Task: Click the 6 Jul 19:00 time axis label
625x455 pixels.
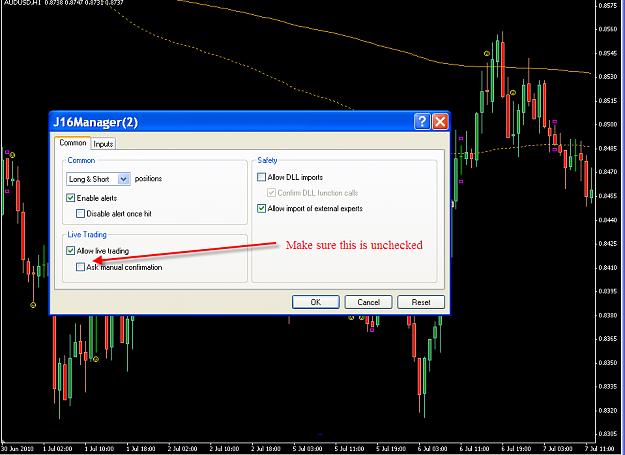Action: 516,449
